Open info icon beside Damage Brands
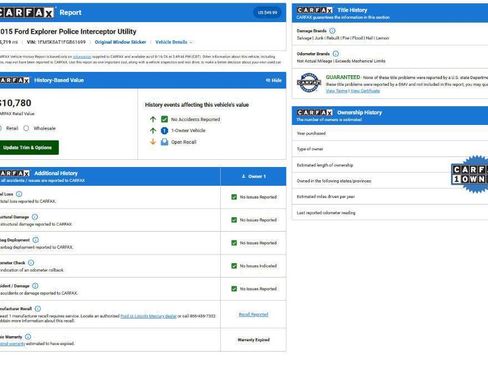The height and width of the screenshot is (366, 488). 332,31
